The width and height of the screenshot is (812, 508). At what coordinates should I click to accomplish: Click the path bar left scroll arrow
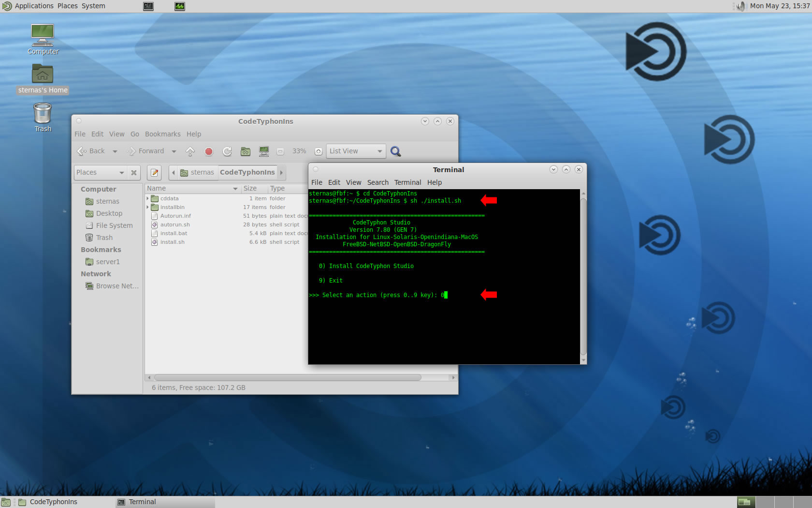[174, 172]
